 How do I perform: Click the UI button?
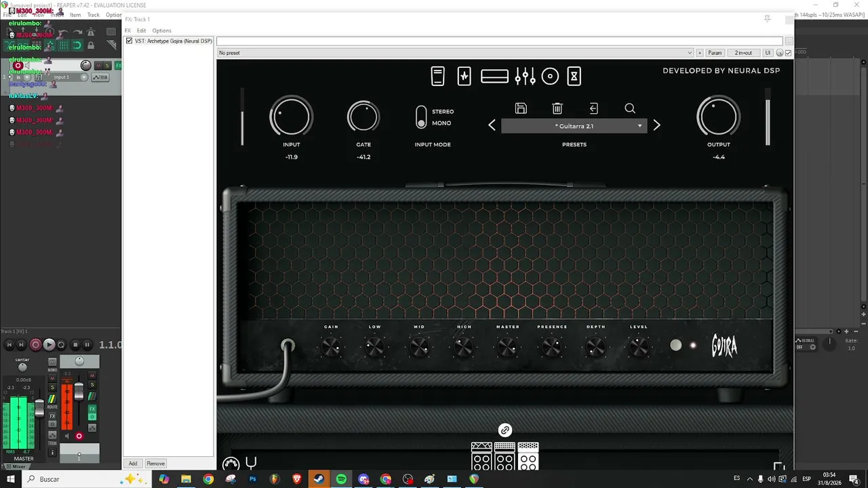click(768, 53)
